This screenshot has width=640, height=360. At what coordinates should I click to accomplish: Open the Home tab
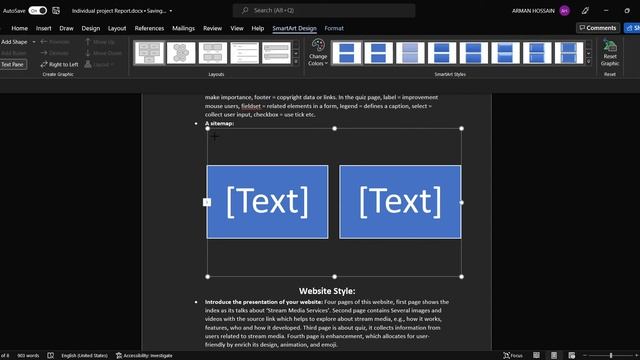[20, 28]
